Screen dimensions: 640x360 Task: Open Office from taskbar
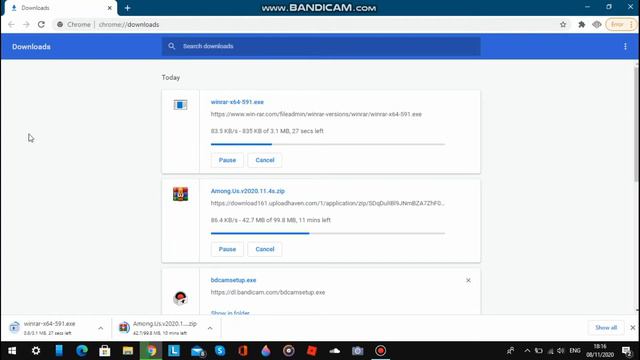[243, 351]
